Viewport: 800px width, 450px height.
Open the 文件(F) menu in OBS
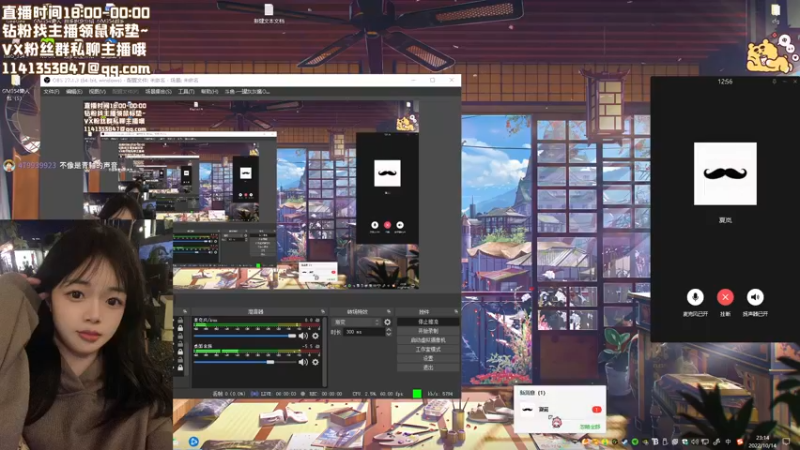click(52, 91)
